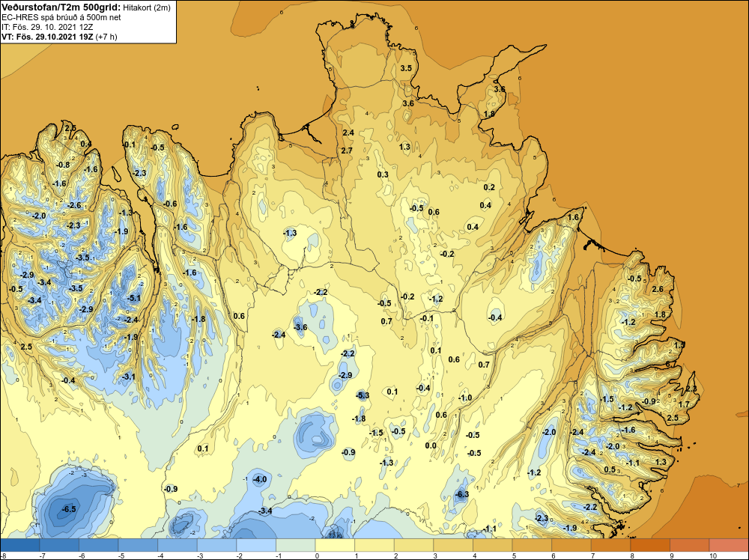The width and height of the screenshot is (749, 560).
Task: Click the line "VT: Fös. 29.10.2021 19Z (+7 h)"
Action: click(x=59, y=37)
